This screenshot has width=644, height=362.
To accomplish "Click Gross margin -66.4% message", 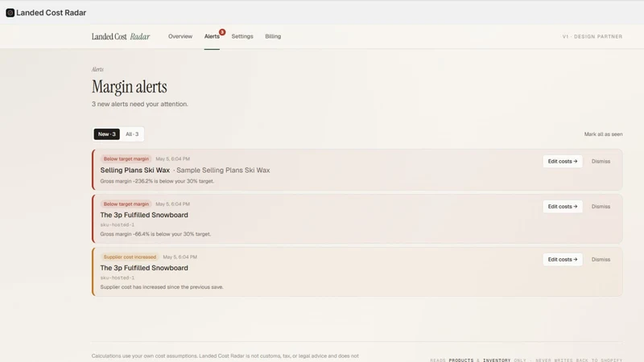I will pyautogui.click(x=155, y=234).
